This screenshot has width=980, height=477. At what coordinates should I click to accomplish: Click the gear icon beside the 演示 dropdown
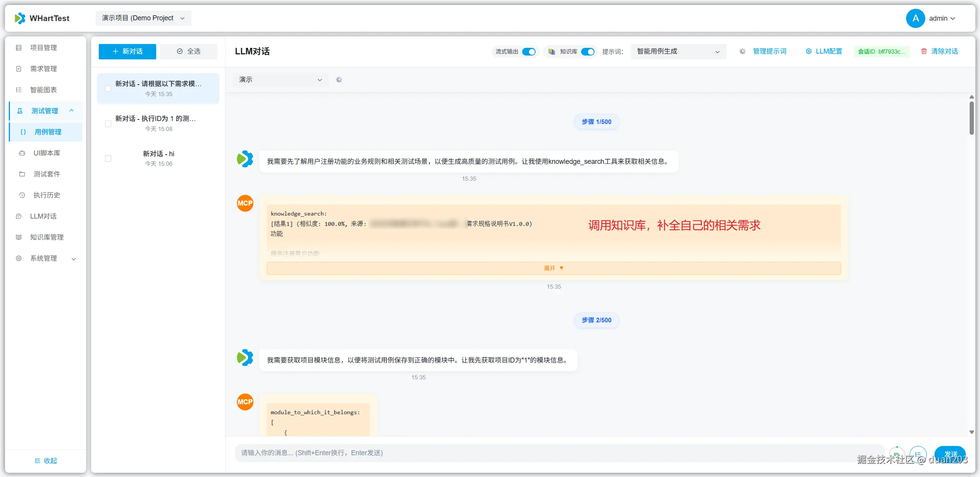[x=338, y=80]
